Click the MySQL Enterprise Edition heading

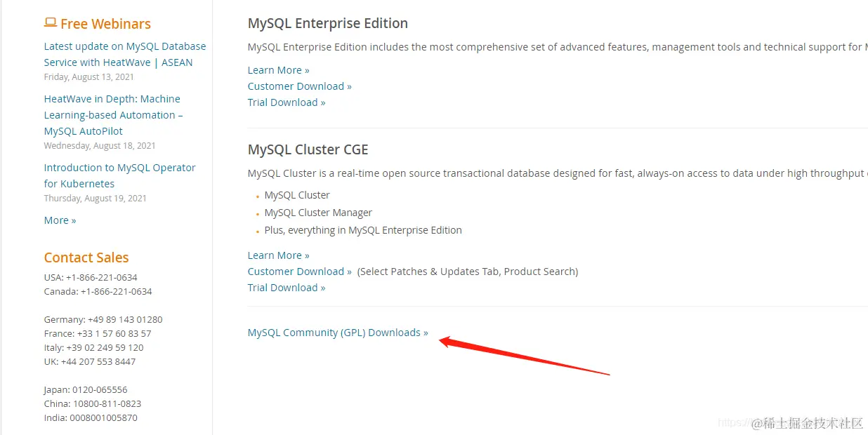click(328, 23)
